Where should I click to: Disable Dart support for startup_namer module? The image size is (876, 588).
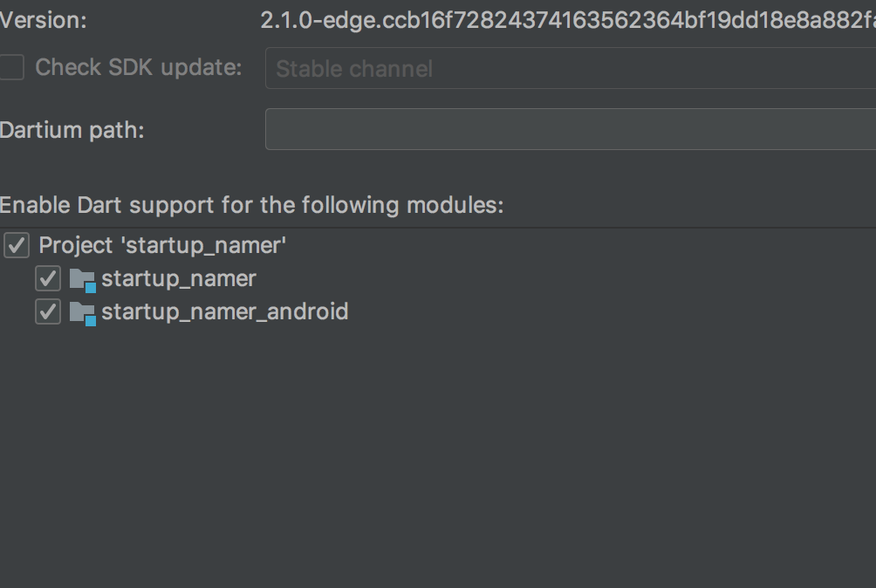[48, 278]
